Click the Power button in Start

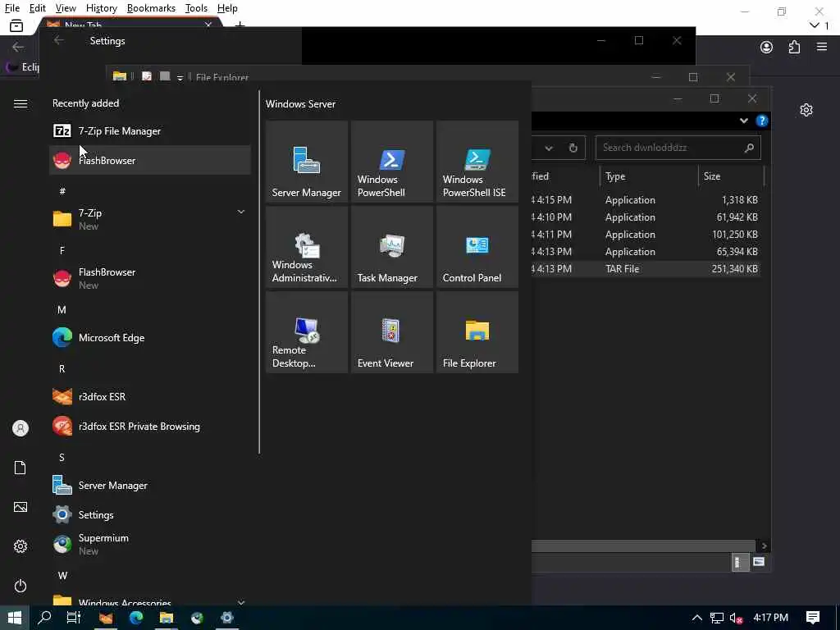21,586
